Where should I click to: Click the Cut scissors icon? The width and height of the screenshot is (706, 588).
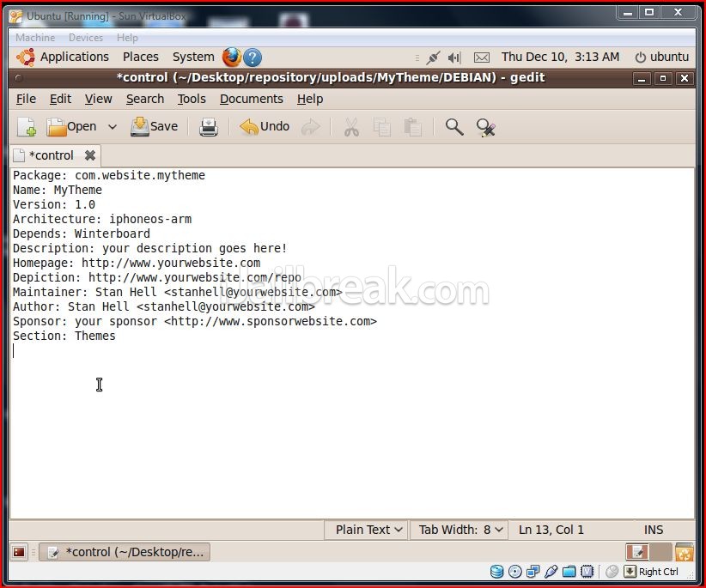(351, 127)
